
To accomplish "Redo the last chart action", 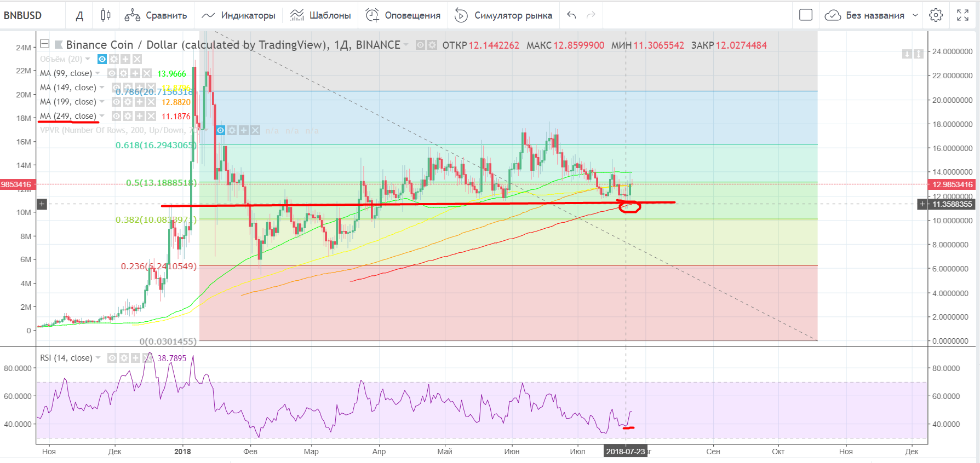I will pyautogui.click(x=591, y=15).
